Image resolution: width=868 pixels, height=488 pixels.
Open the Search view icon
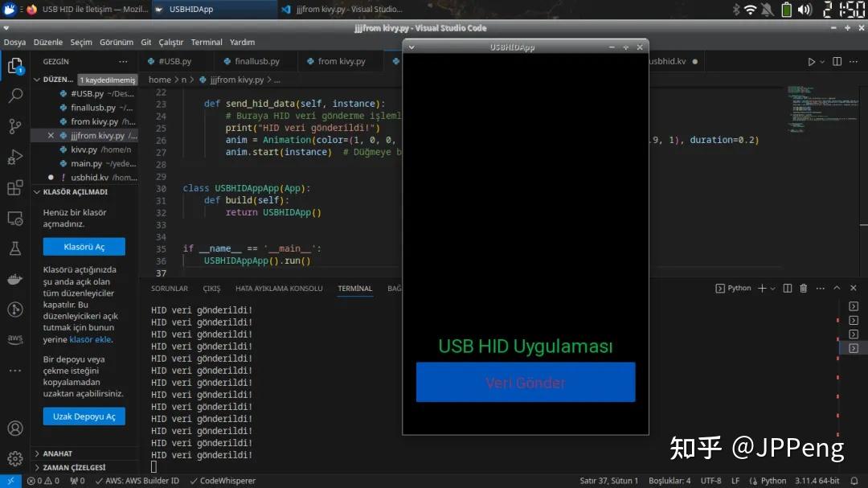14,96
